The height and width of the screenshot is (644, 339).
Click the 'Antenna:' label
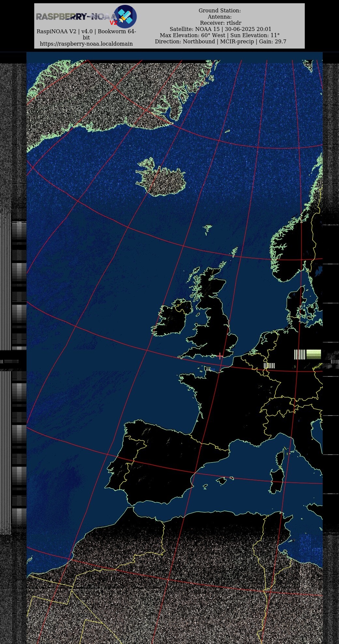click(x=220, y=17)
